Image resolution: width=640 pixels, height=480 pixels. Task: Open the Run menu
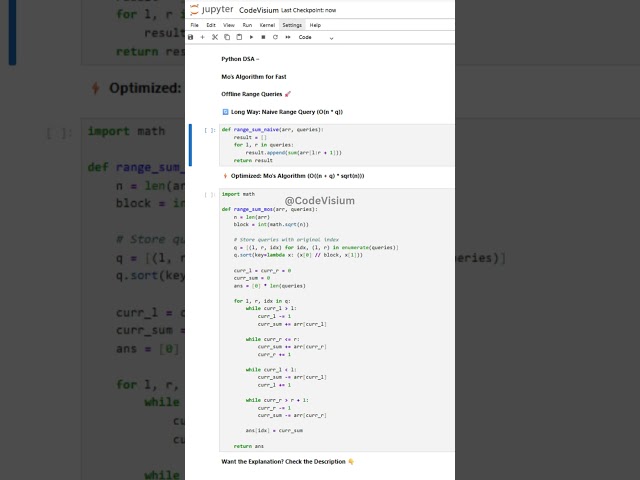[247, 25]
